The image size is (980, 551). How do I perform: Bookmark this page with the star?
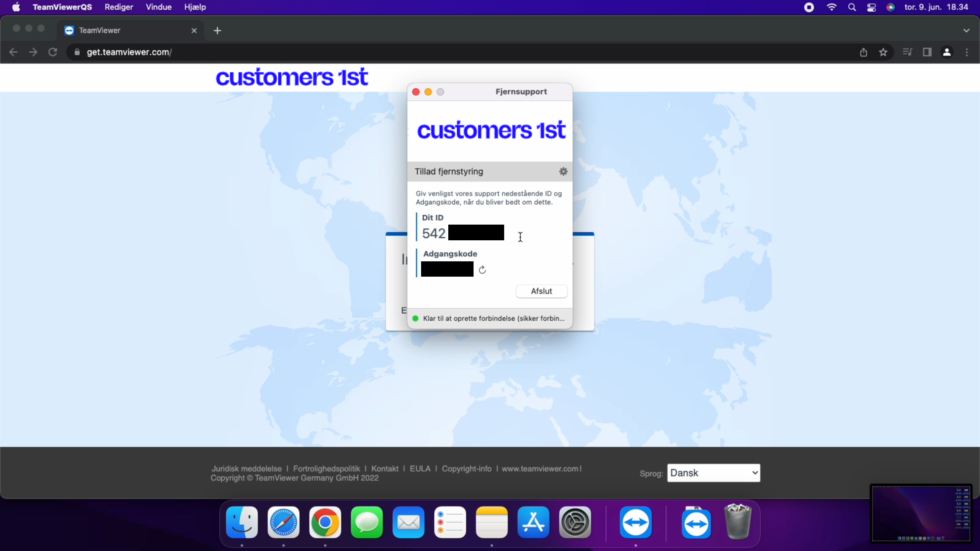click(883, 52)
